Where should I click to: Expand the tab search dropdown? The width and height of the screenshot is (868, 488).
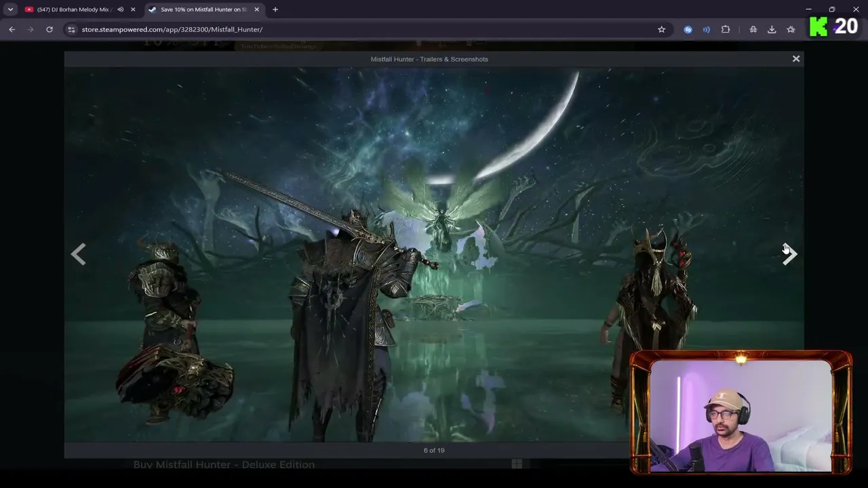click(x=10, y=9)
